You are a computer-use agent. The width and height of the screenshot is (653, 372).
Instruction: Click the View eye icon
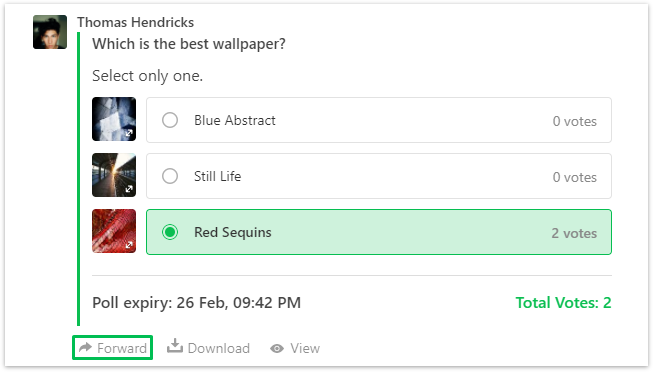(x=277, y=348)
